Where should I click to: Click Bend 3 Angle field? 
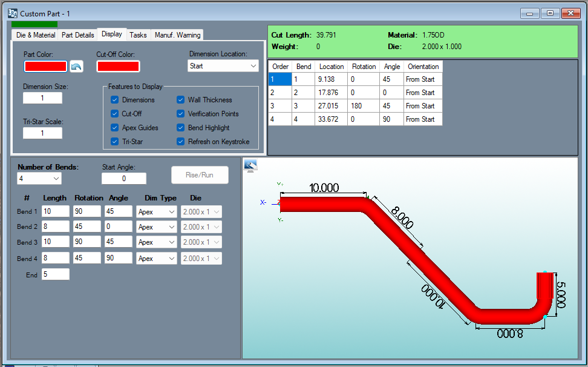click(x=119, y=241)
